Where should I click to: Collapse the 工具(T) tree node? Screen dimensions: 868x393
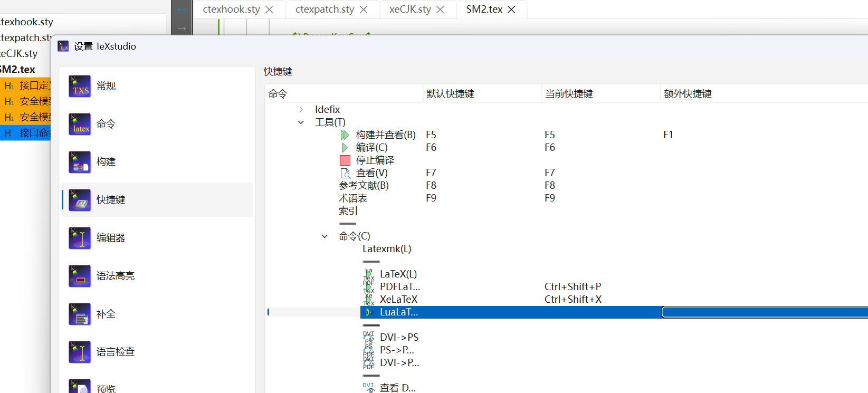pyautogui.click(x=301, y=122)
